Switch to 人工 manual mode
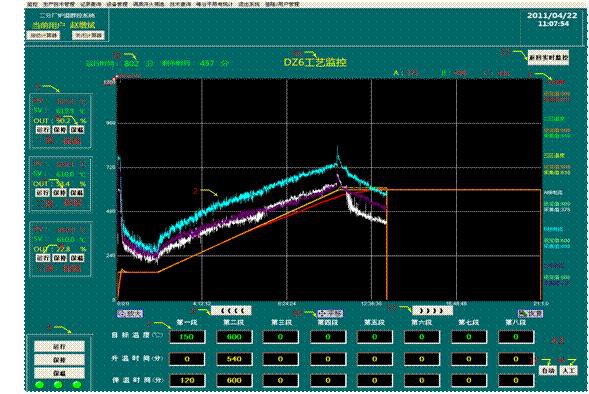589x394 pixels. (569, 370)
